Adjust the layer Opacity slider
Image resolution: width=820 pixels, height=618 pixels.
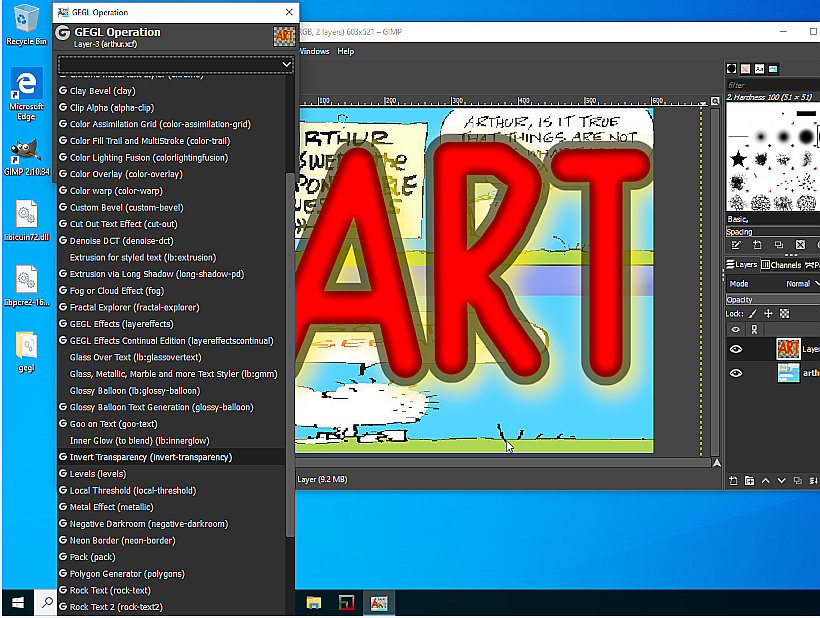pyautogui.click(x=773, y=300)
